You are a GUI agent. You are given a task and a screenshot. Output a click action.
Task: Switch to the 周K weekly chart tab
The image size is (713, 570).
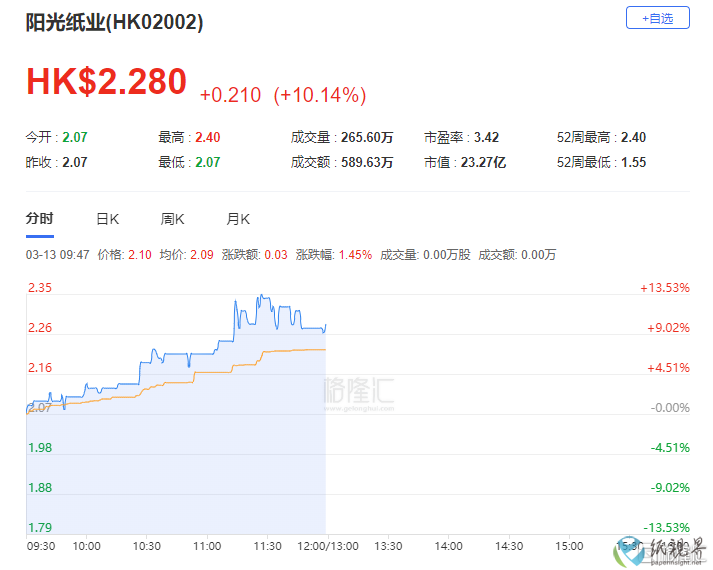[x=172, y=219]
